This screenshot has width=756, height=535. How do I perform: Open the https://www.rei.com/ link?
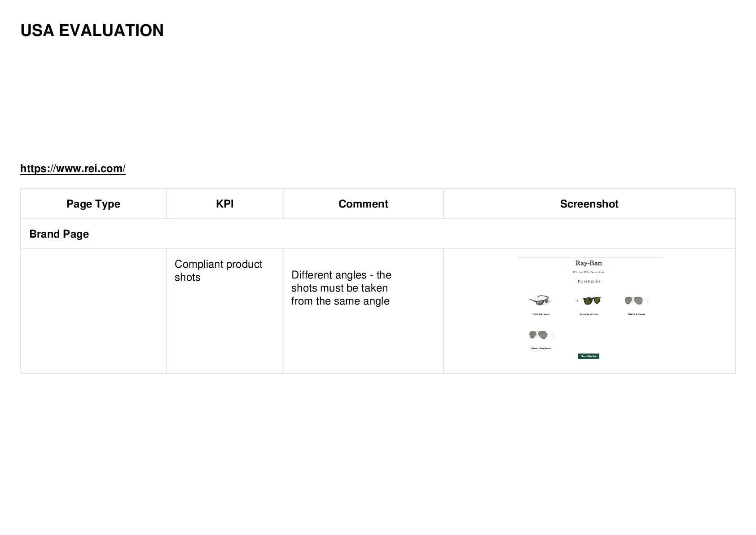(73, 168)
